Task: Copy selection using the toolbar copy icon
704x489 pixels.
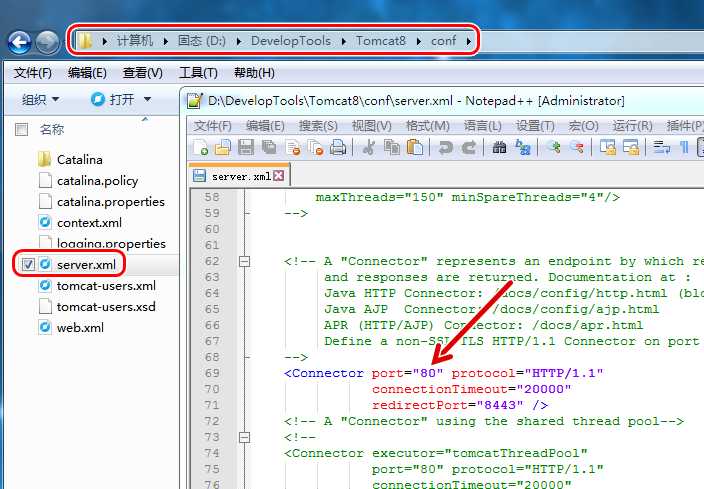Action: (392, 147)
